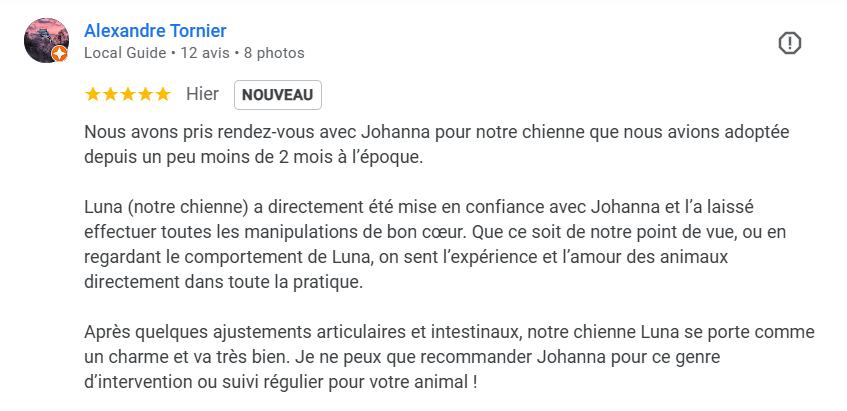Click the report review flag icon
Viewport: 847px width, 411px height.
790,43
